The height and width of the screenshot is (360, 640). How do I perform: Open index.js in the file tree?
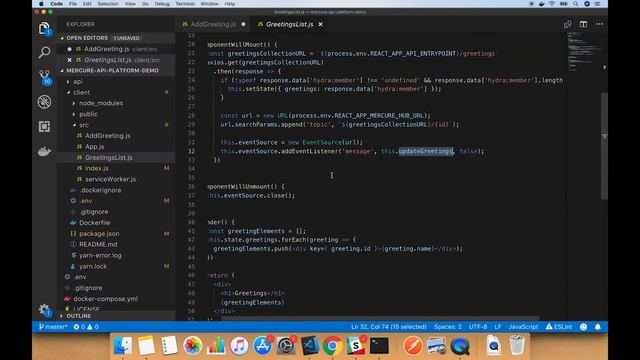[97, 168]
